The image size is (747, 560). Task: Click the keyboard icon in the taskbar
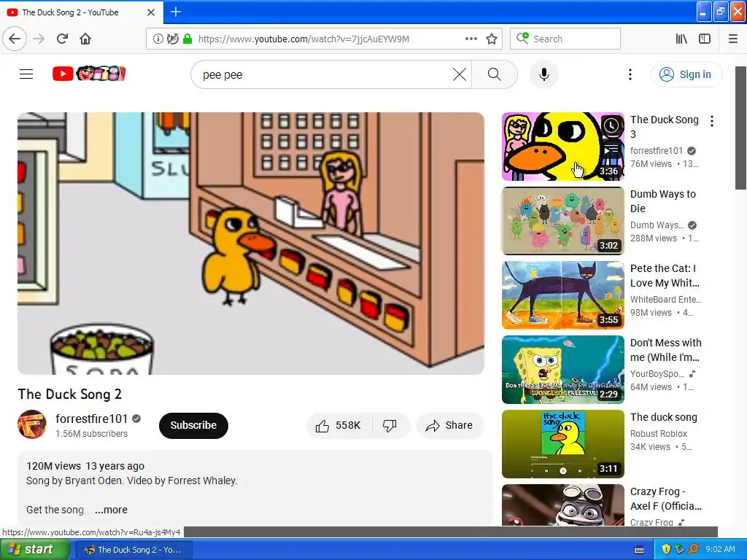(x=639, y=550)
